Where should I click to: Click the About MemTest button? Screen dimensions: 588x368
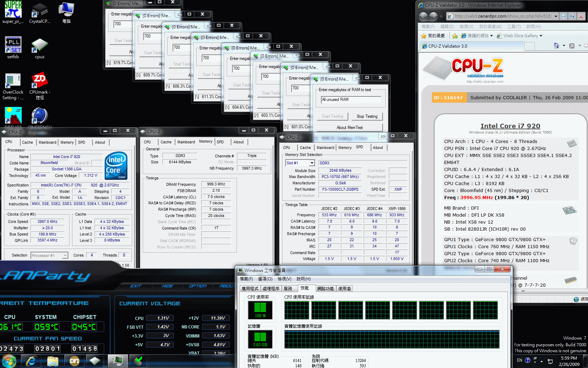[349, 128]
